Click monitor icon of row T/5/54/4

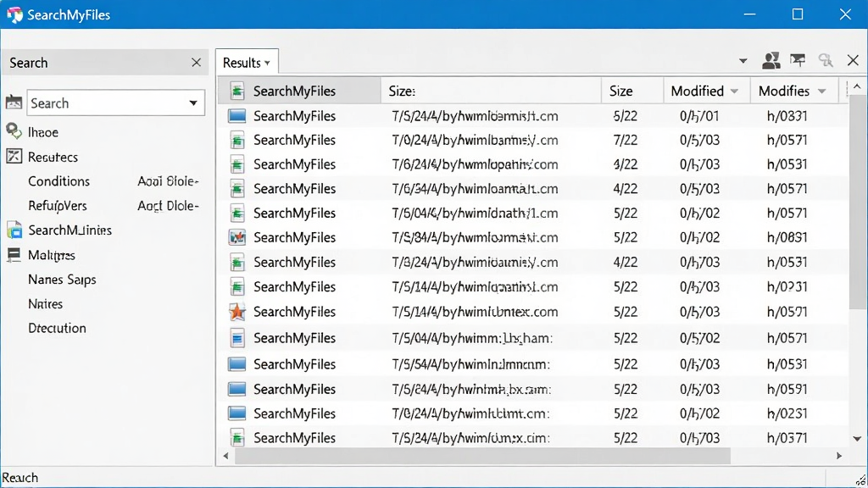(237, 364)
